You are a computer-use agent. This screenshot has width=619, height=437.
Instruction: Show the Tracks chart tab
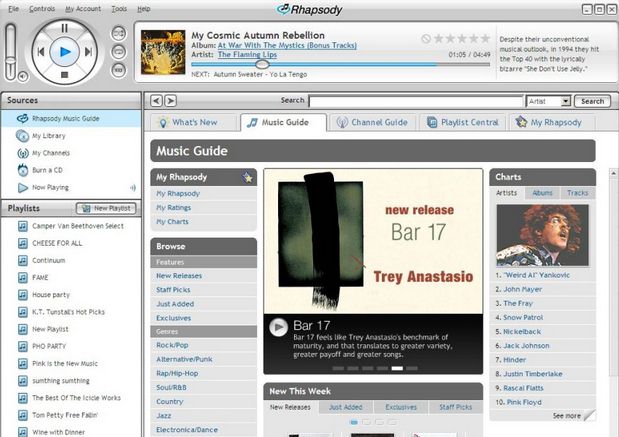pyautogui.click(x=578, y=193)
